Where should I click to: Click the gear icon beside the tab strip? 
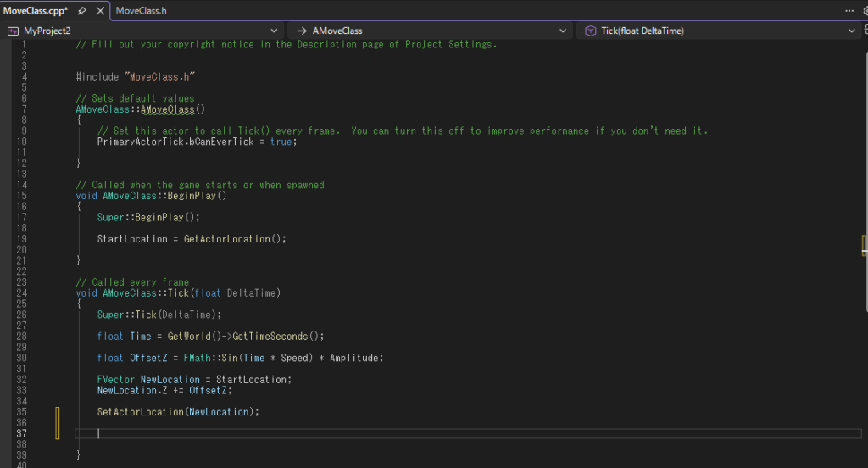(865, 11)
